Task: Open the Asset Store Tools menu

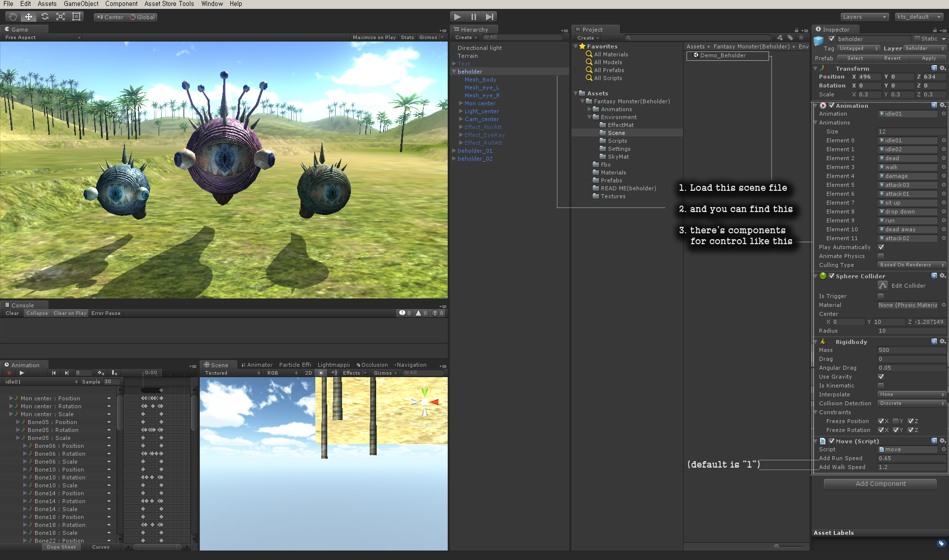Action: point(169,4)
